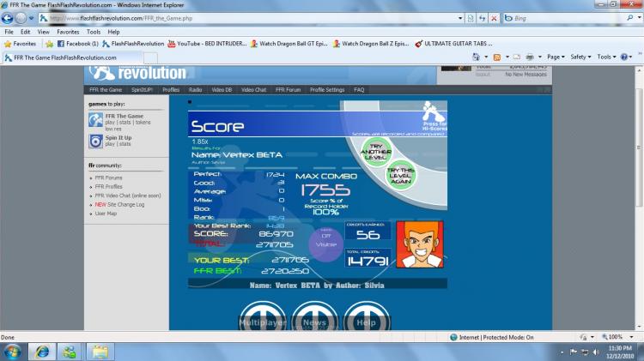Screen dimensions: 644x361
Task: Click Profiles nav item
Action: [171, 90]
